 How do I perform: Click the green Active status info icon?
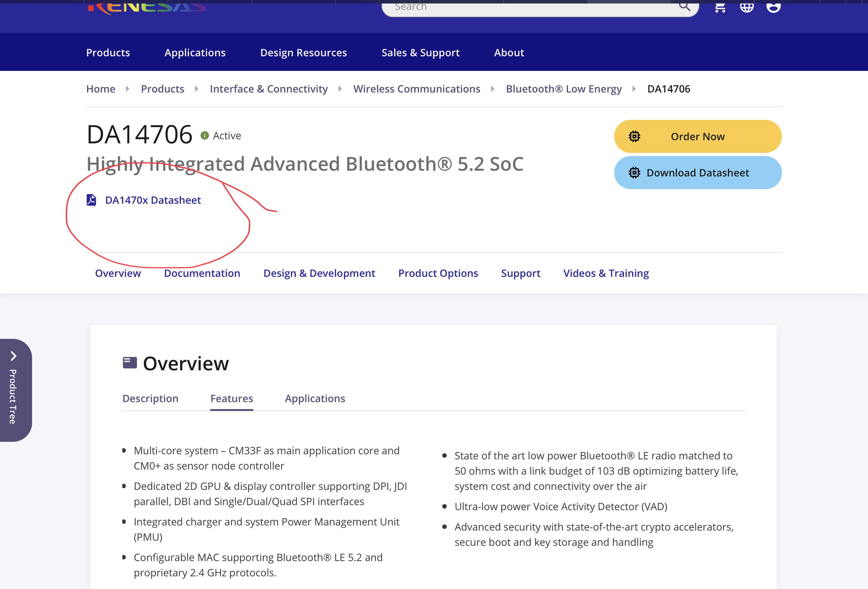tap(205, 136)
